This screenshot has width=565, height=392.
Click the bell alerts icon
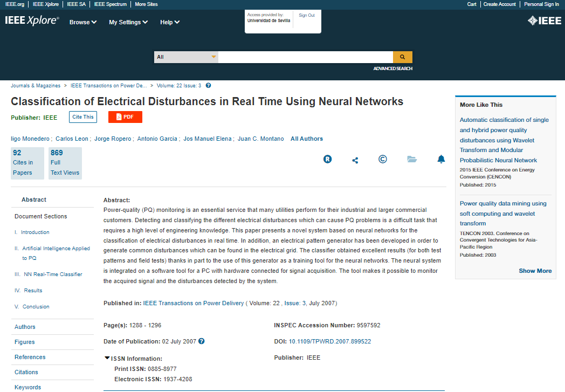pyautogui.click(x=441, y=159)
